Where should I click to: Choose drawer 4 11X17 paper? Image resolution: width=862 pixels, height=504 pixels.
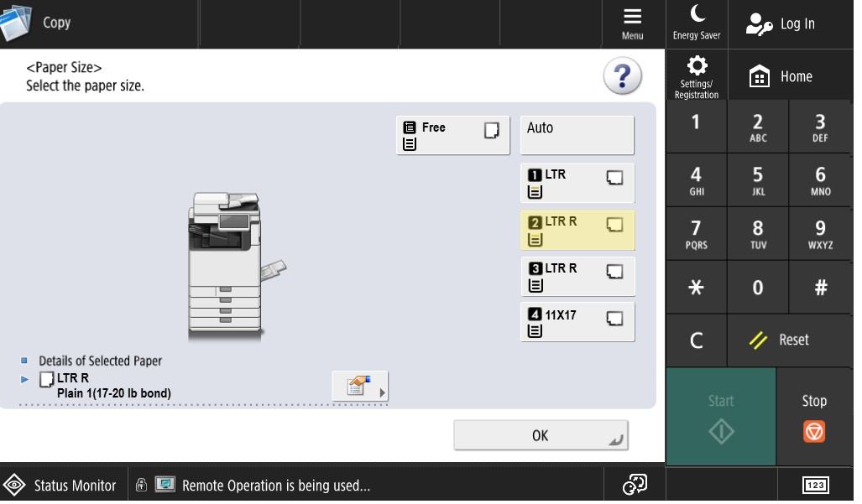577,322
